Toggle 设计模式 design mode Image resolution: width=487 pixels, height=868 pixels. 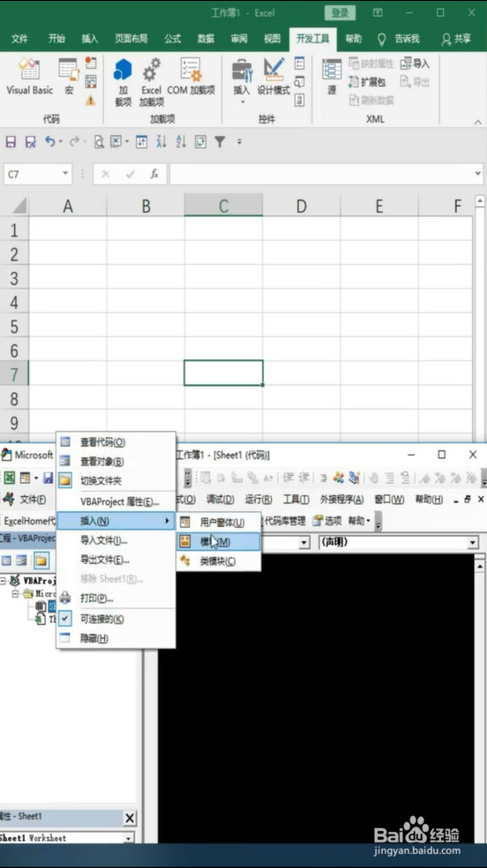tap(273, 77)
